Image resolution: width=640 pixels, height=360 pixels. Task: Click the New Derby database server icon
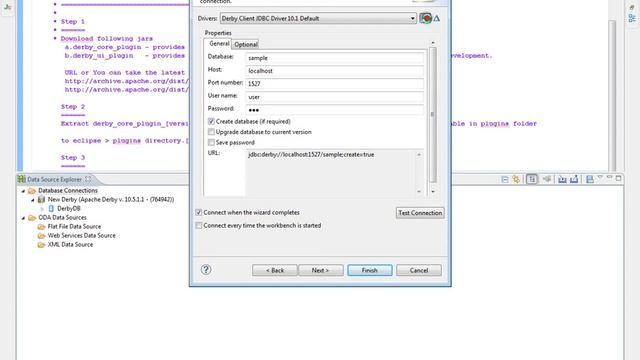click(x=41, y=200)
